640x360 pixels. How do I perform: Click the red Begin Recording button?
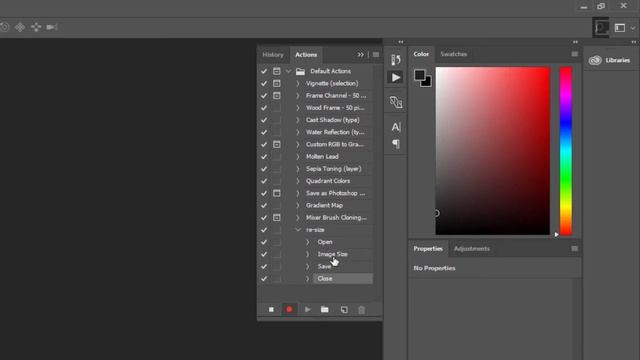pos(289,310)
